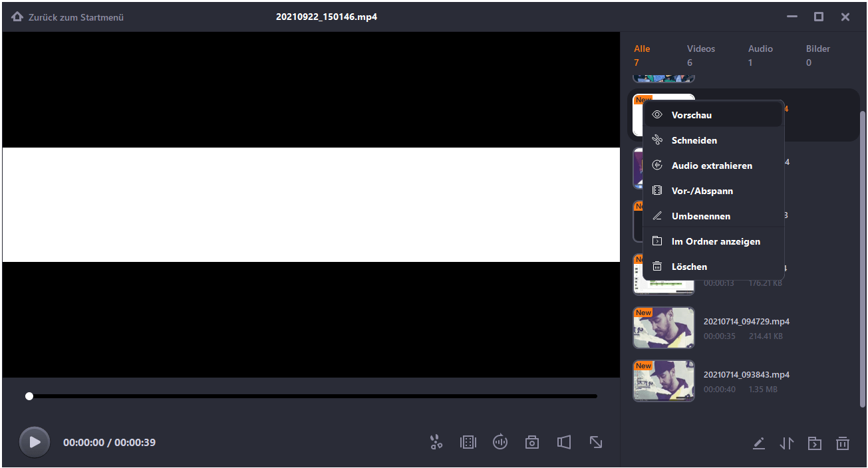Viewport: 868px width, 468px height.
Task: Click the video preview area
Action: click(x=311, y=205)
